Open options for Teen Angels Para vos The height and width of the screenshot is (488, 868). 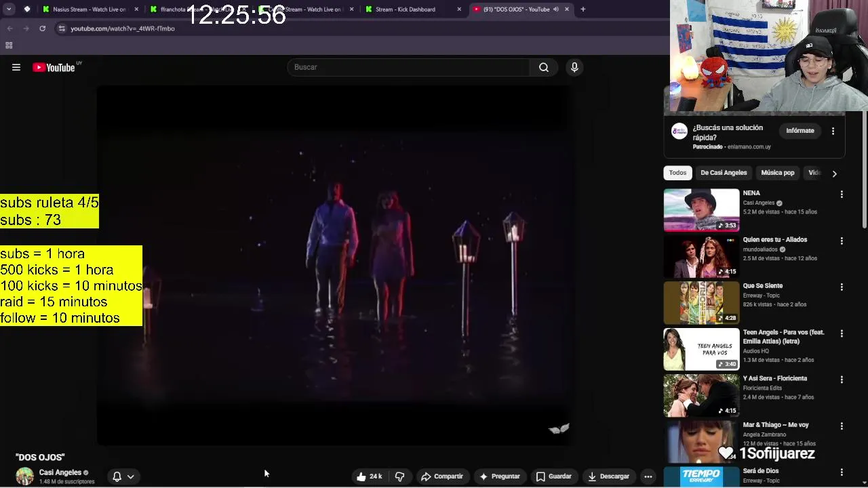[842, 333]
